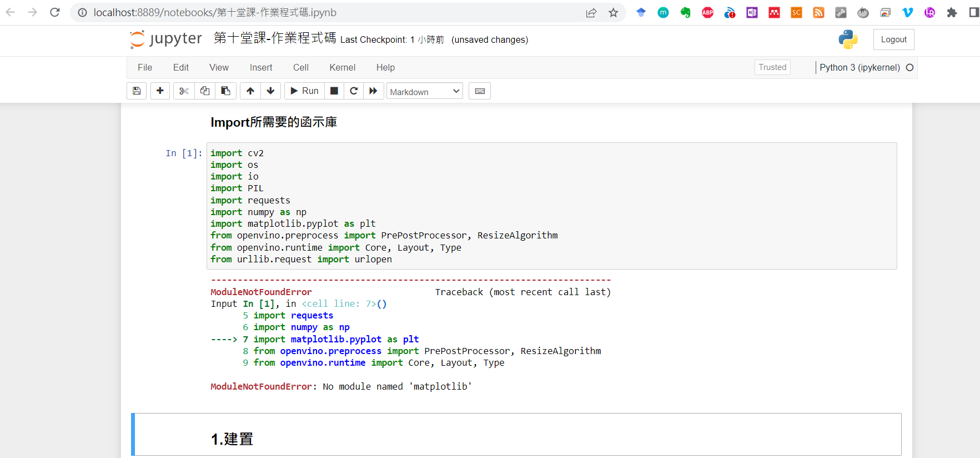
Task: Go forward in browser history
Action: [33, 12]
